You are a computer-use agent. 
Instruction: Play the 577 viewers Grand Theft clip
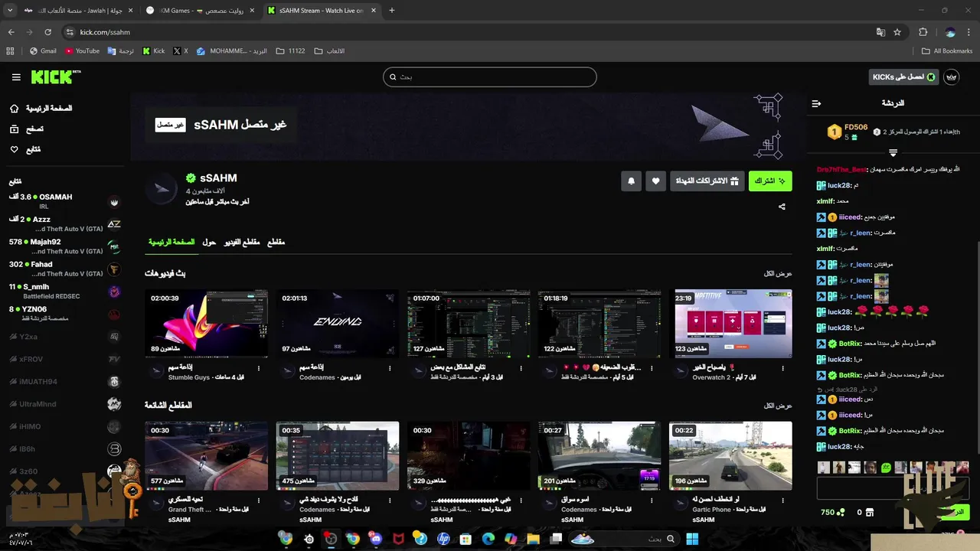207,455
